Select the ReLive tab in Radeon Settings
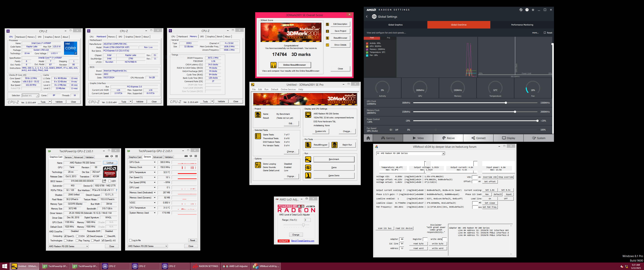This screenshot has height=270, width=644. point(448,138)
